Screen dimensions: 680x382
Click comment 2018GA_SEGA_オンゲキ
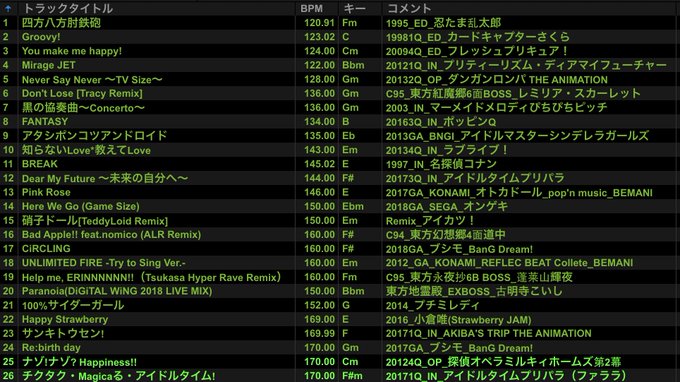(447, 206)
